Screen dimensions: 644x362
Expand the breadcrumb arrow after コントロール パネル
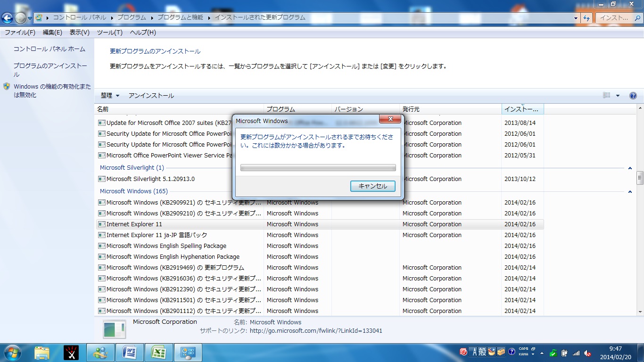coord(112,17)
